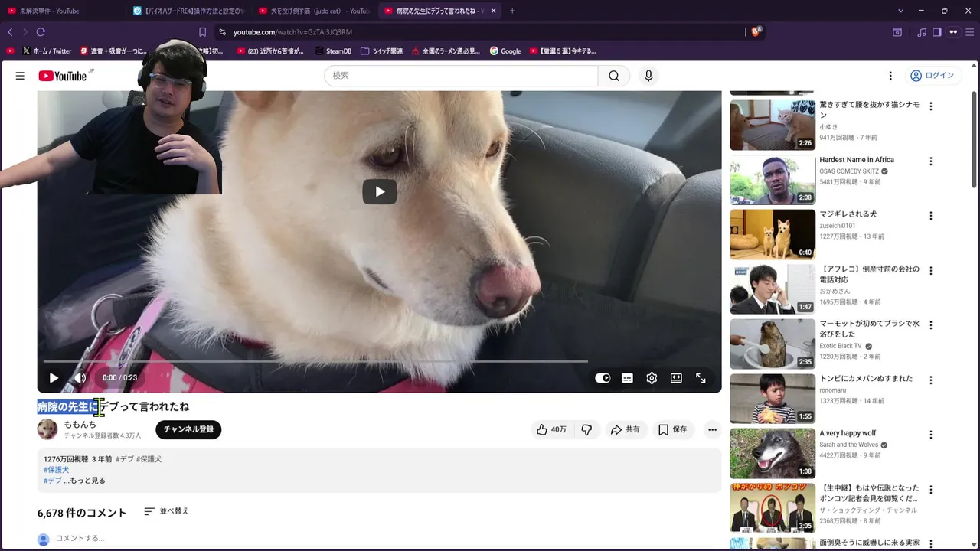Open the マジギレされる犬 video thumbnail
Screen dimensions: 980x551
tap(773, 235)
